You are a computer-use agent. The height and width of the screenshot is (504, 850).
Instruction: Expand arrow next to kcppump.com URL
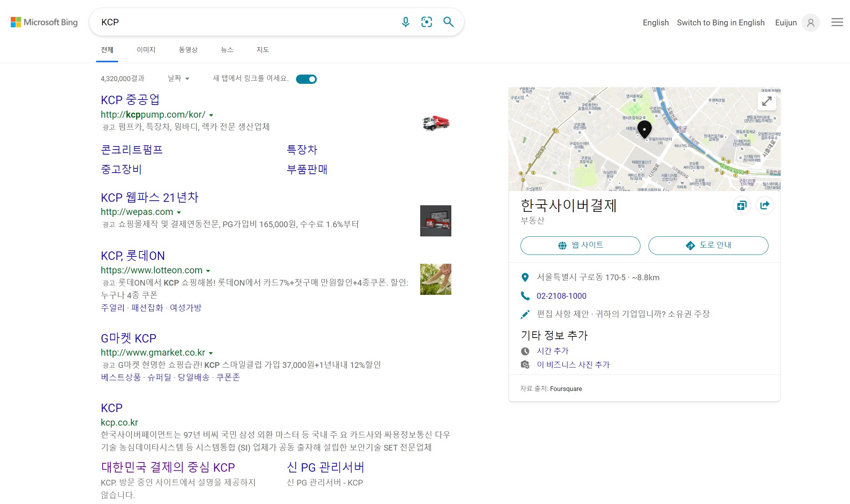coord(211,115)
